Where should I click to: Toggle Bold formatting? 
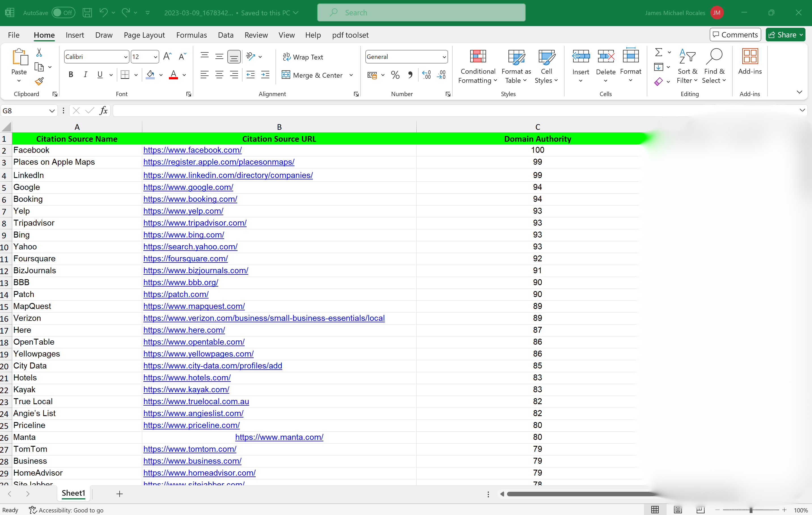click(x=71, y=75)
